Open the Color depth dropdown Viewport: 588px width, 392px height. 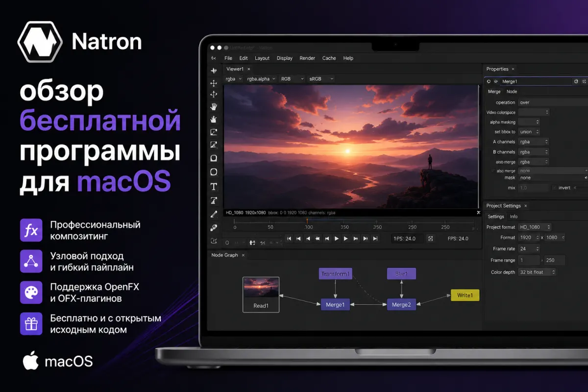[537, 272]
